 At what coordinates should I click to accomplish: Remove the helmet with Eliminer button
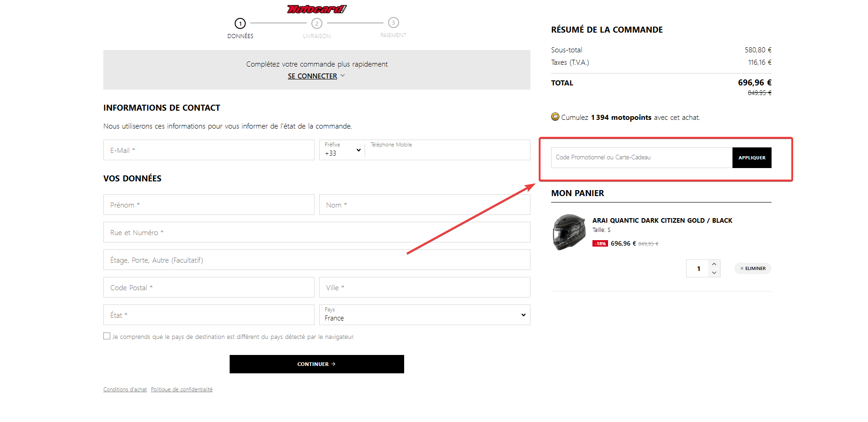pyautogui.click(x=753, y=269)
